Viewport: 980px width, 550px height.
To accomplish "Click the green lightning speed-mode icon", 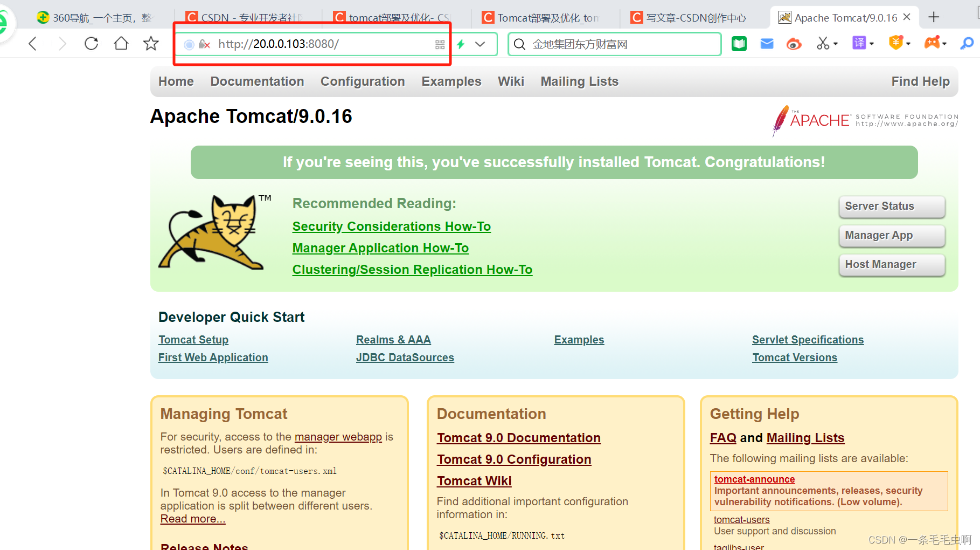I will tap(461, 44).
